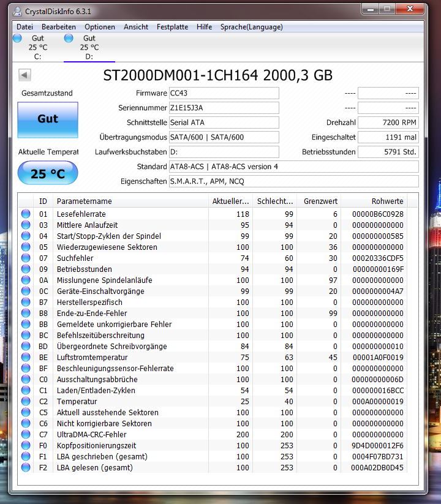The width and height of the screenshot is (441, 504).
Task: Select the LBA gelesen (gesamt) text
Action: click(x=95, y=467)
